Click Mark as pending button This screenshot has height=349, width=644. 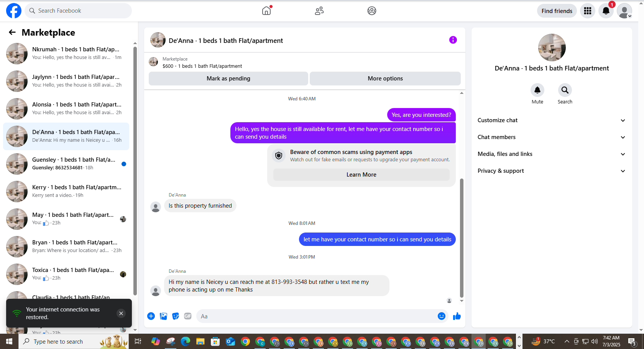228,79
